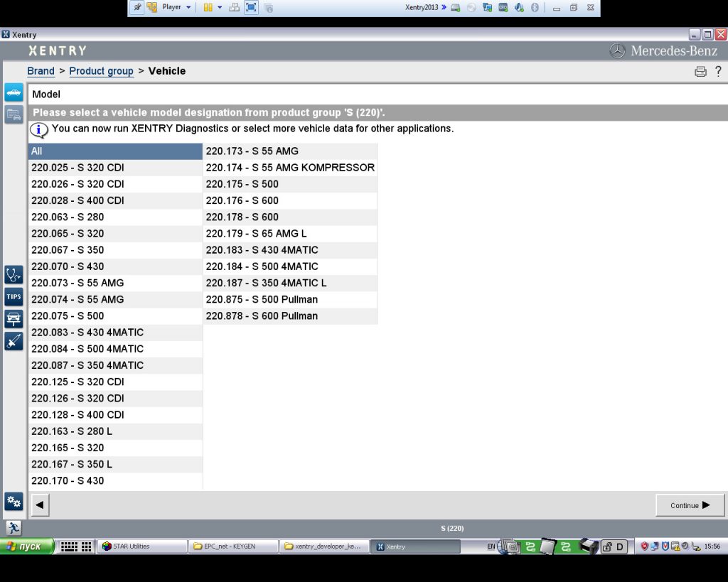Viewport: 728px width, 582px height.
Task: Click the pin icon in Player toolbar
Action: (x=137, y=7)
